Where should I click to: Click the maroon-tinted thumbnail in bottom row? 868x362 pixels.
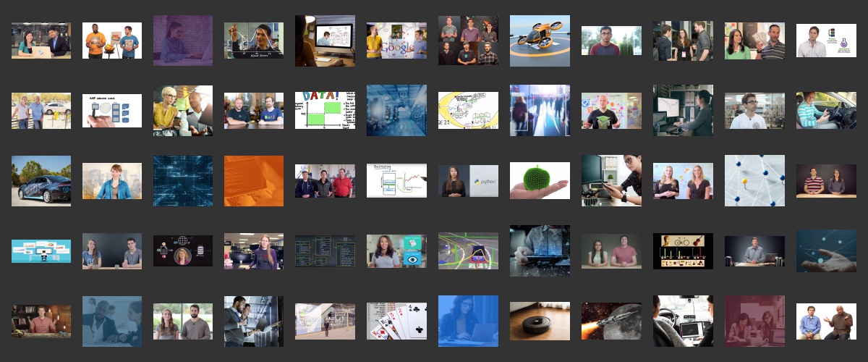coord(754,321)
